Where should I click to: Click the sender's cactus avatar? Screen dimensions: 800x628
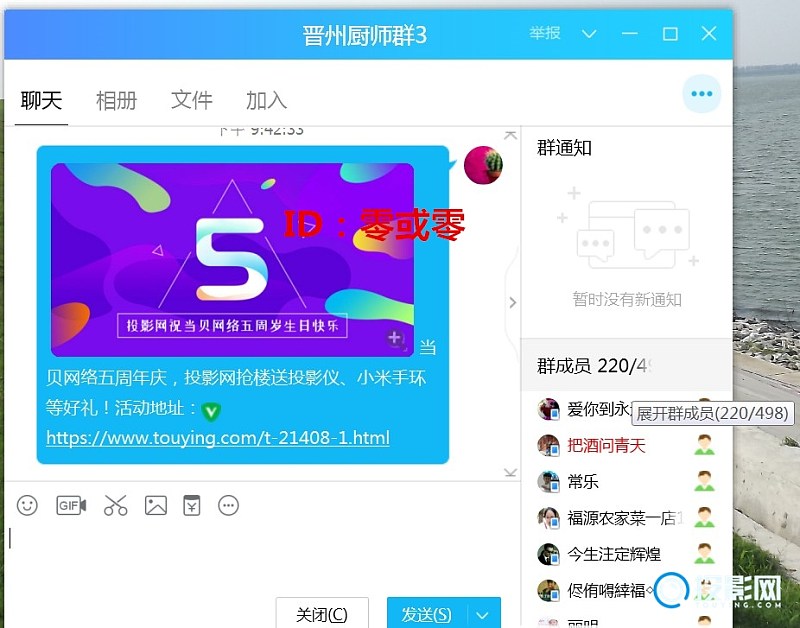pos(483,165)
